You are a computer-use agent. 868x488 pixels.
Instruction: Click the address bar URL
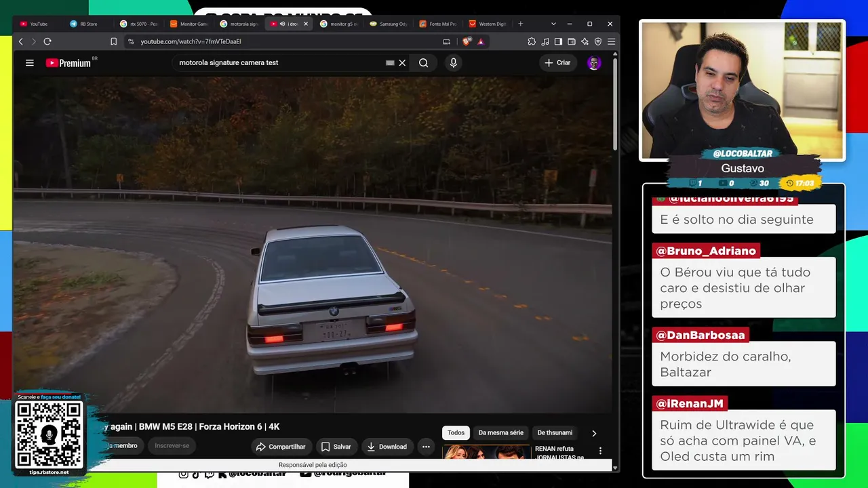tap(191, 41)
